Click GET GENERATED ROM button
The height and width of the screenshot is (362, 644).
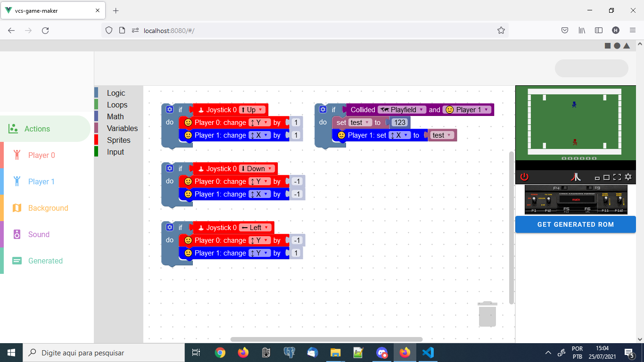pos(576,224)
